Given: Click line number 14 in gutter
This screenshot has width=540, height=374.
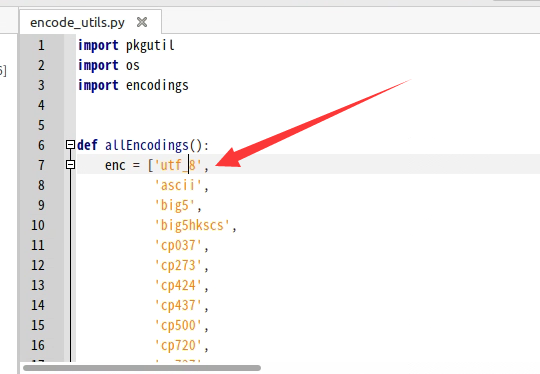Looking at the screenshot, I should click(38, 305).
